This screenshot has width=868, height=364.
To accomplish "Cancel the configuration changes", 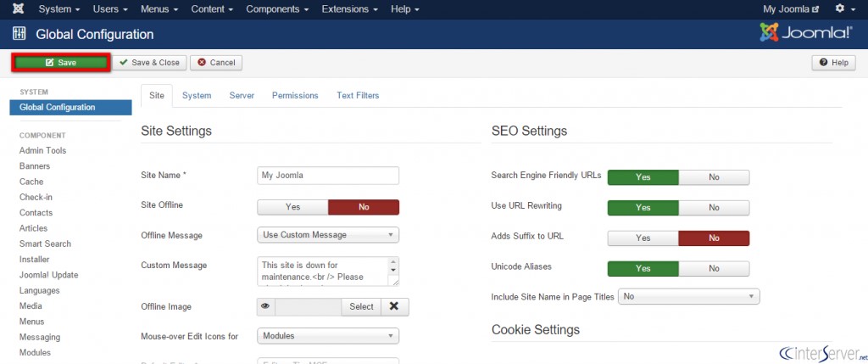I will (216, 63).
